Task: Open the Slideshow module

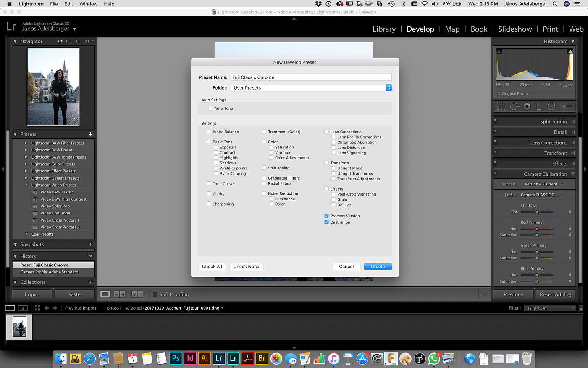Action: [x=515, y=29]
